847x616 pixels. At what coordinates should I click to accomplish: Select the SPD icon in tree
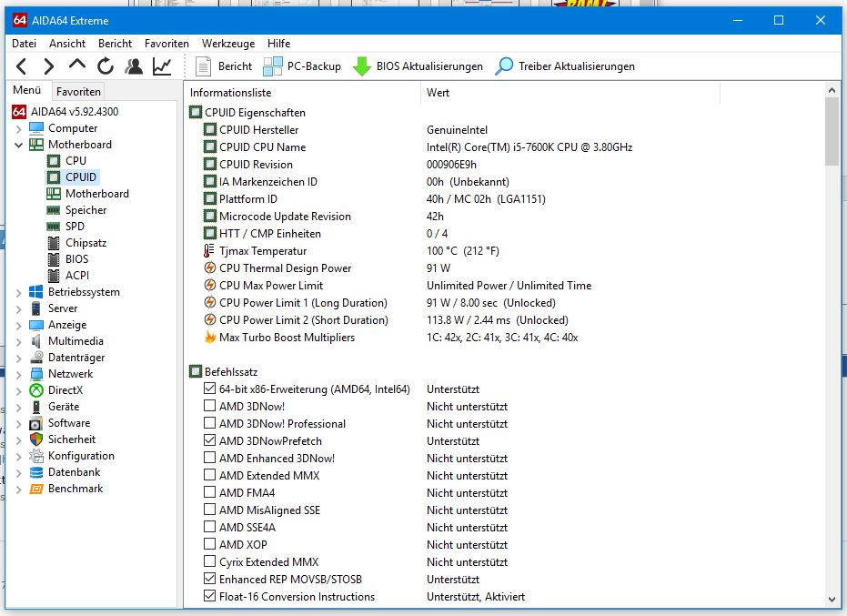tap(54, 227)
